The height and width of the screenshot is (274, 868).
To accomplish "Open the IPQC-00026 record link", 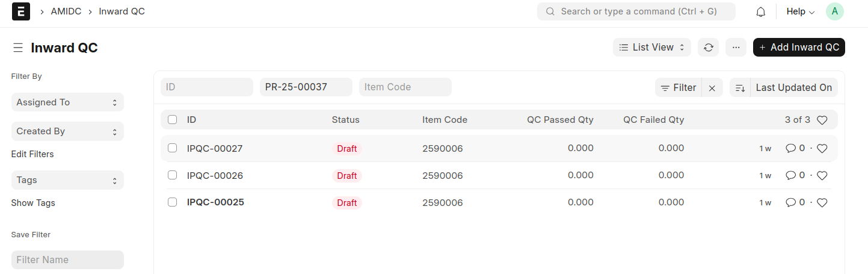I will coord(215,175).
